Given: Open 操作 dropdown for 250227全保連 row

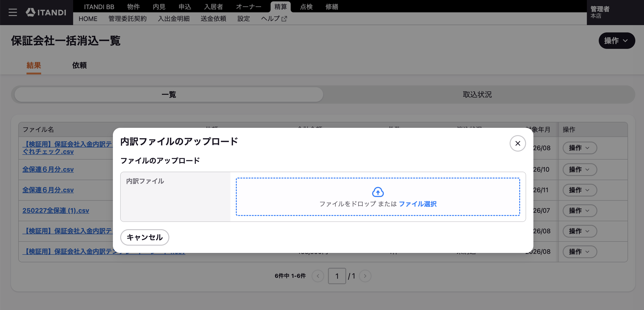Looking at the screenshot, I should tap(580, 210).
